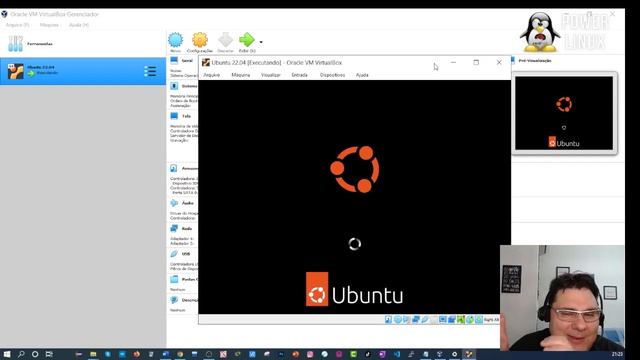Click the network indicator in VM status bar
The image size is (640, 360).
[416, 320]
